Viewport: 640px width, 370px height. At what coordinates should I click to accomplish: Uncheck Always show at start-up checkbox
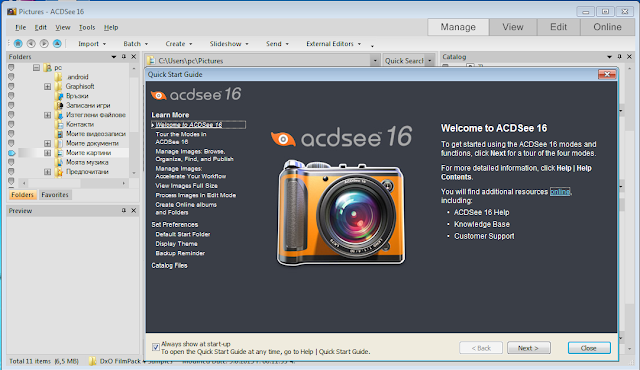click(x=156, y=347)
